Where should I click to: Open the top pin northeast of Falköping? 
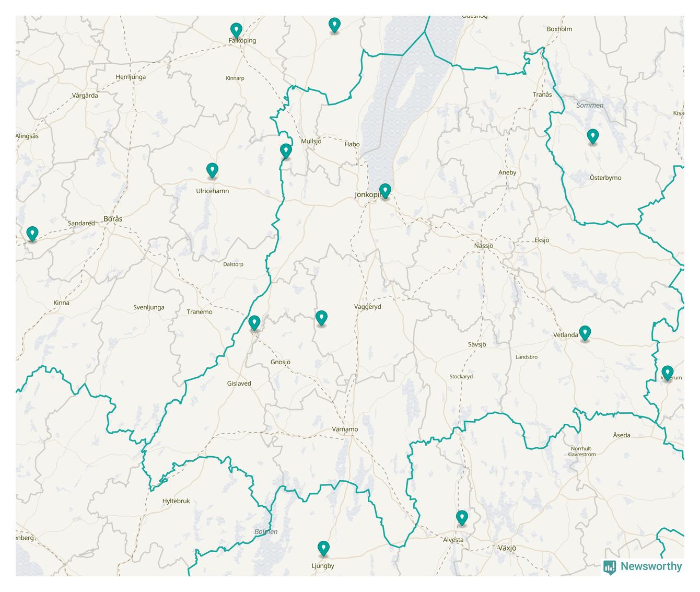334,25
